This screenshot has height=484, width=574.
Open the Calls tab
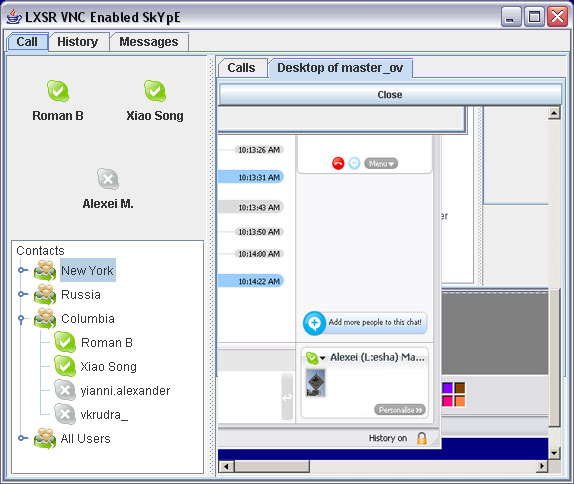pyautogui.click(x=241, y=68)
